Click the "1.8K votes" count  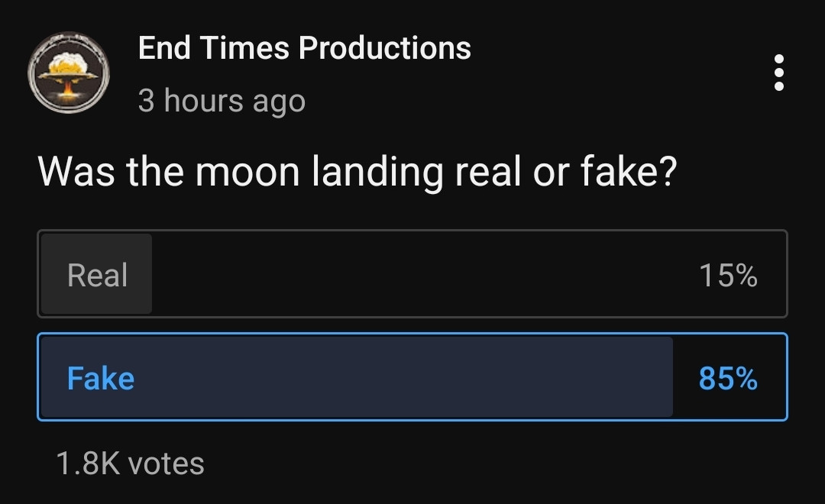point(130,464)
